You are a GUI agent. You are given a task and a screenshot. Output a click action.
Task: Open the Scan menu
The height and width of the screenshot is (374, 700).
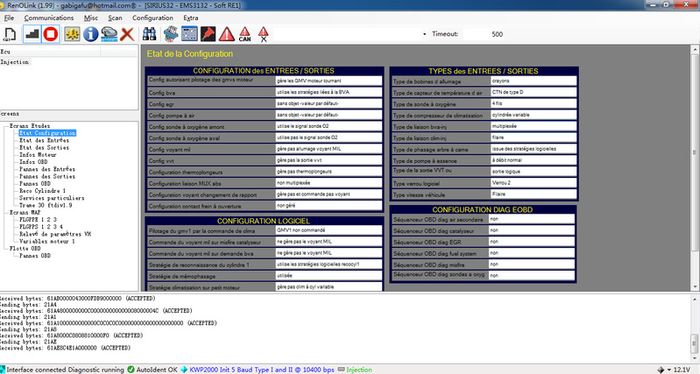click(115, 18)
